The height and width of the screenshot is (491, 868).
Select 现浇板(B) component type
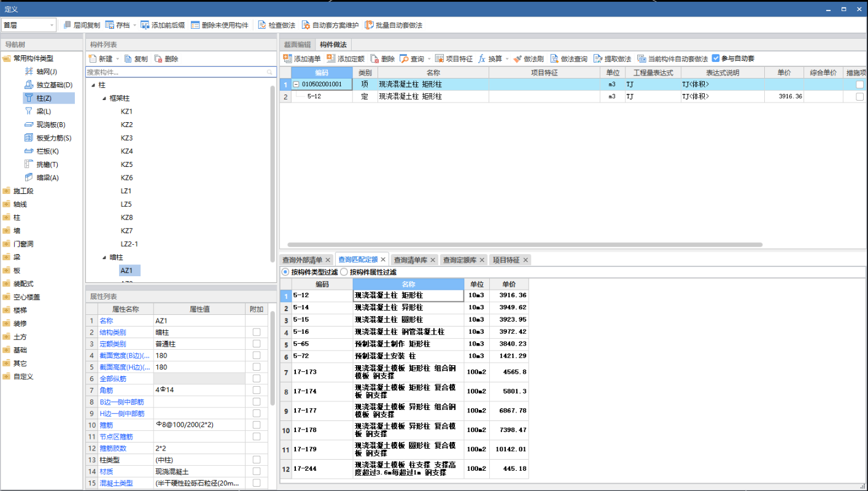(x=44, y=125)
